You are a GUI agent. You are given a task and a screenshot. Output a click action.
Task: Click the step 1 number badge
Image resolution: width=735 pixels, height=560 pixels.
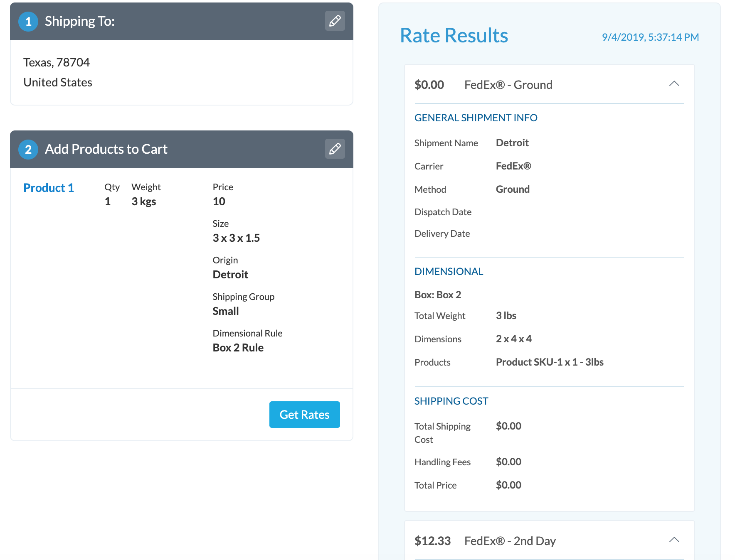coord(28,21)
